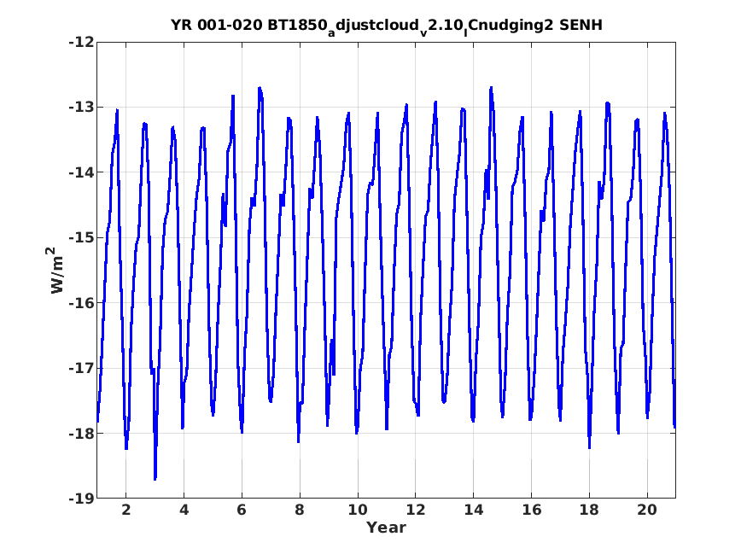
Task: Click x-axis tick label 18
Action: [x=589, y=510]
